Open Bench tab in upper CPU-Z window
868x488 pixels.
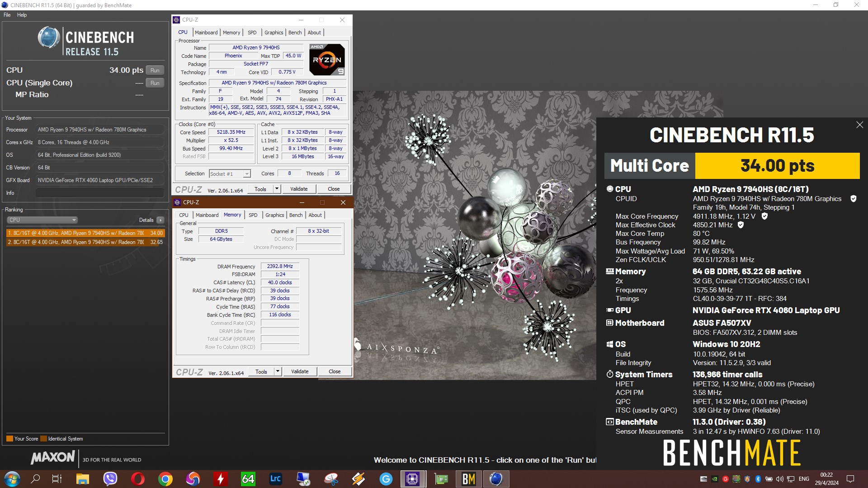[295, 33]
